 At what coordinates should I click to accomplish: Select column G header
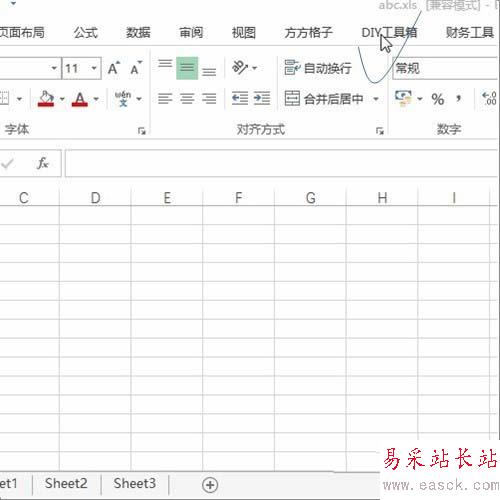[x=311, y=198]
